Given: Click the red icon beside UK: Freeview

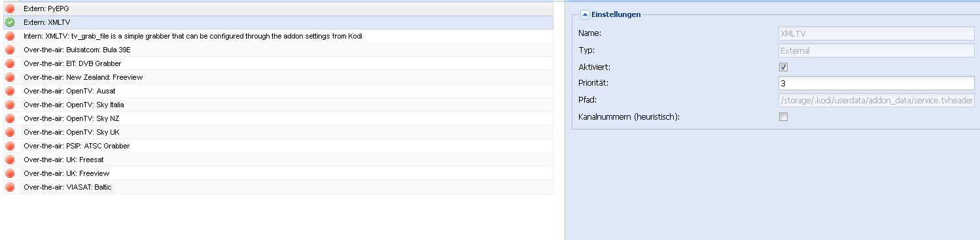Looking at the screenshot, I should (x=10, y=173).
